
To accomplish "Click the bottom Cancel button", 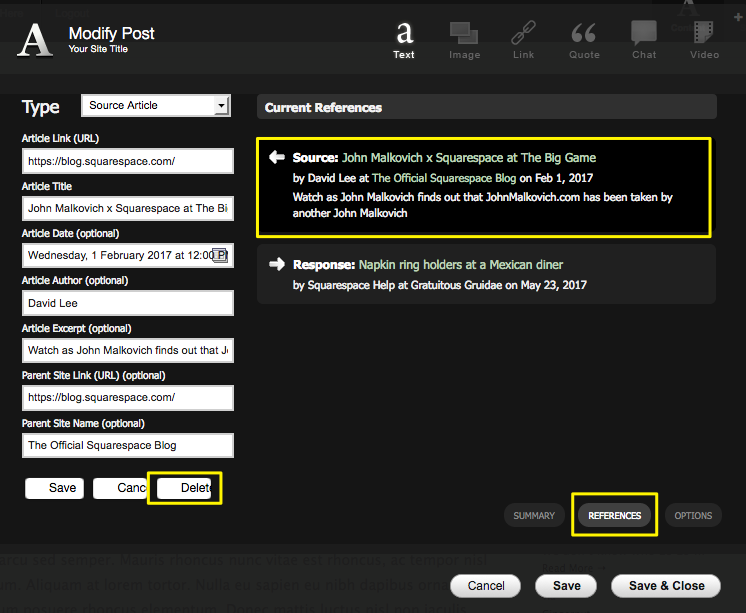I will click(x=486, y=586).
